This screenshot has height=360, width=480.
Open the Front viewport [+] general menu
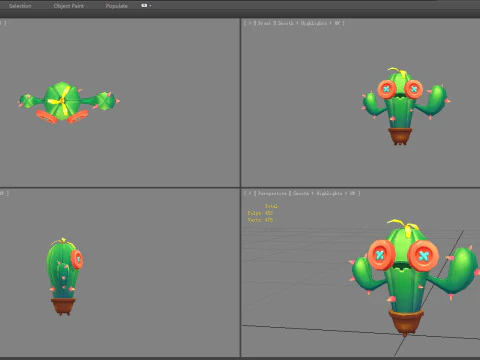[249, 23]
